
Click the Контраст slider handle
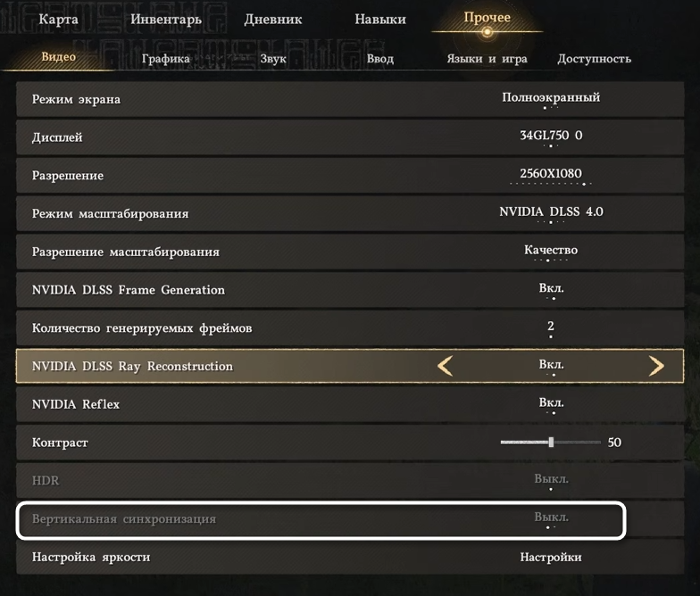tap(552, 443)
